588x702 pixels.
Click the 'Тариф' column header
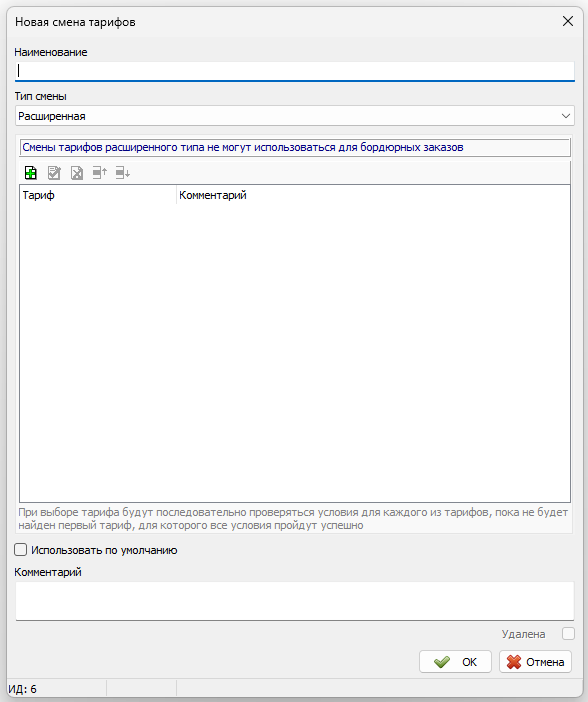pos(98,195)
